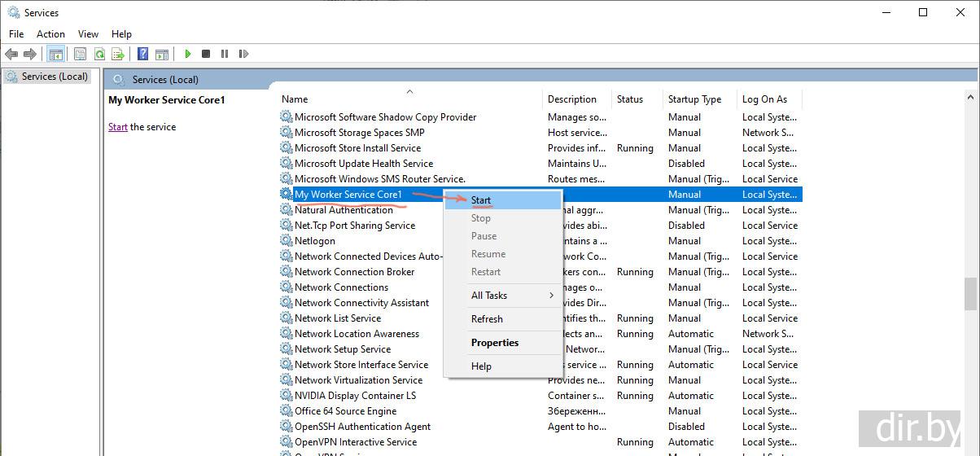Click the vertical scrollbar thumb of services list
980x456 pixels.
click(x=969, y=293)
